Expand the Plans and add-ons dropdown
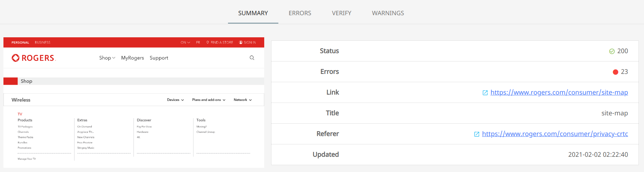The image size is (644, 172). pos(209,100)
